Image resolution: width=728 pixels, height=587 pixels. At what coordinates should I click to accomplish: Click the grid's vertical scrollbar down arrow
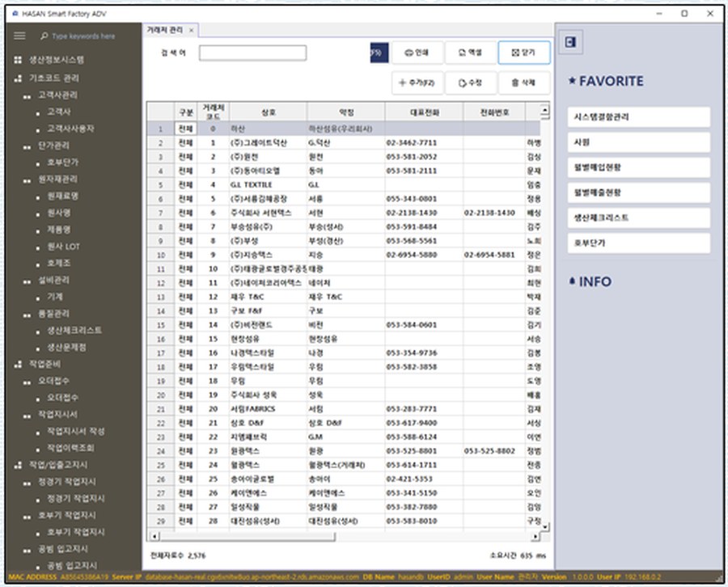(x=545, y=526)
